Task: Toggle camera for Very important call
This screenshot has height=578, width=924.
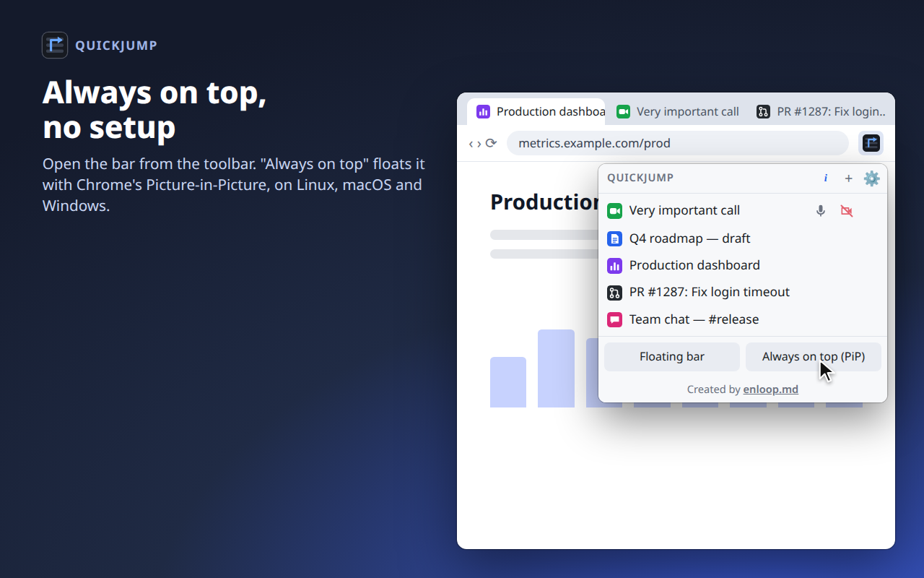Action: (847, 211)
